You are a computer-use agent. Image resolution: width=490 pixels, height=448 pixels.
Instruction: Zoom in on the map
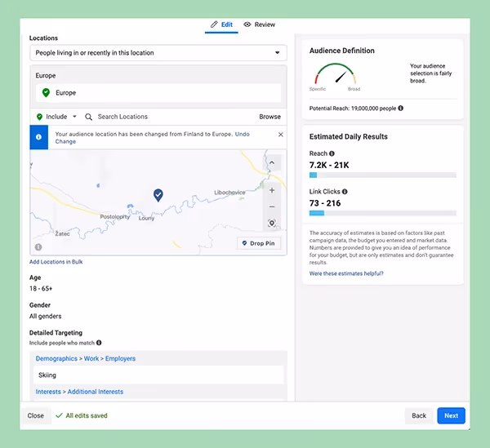pos(272,190)
